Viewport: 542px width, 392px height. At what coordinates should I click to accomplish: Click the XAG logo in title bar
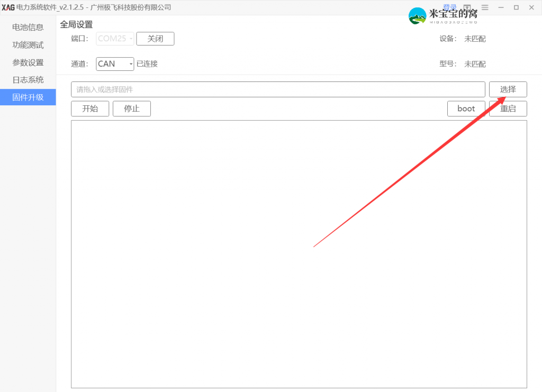(8, 7)
